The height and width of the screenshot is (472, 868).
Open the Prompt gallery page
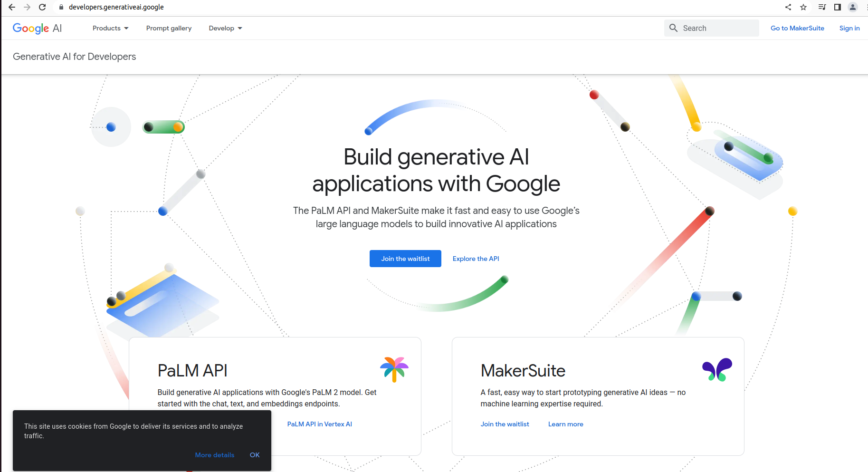[x=169, y=28]
